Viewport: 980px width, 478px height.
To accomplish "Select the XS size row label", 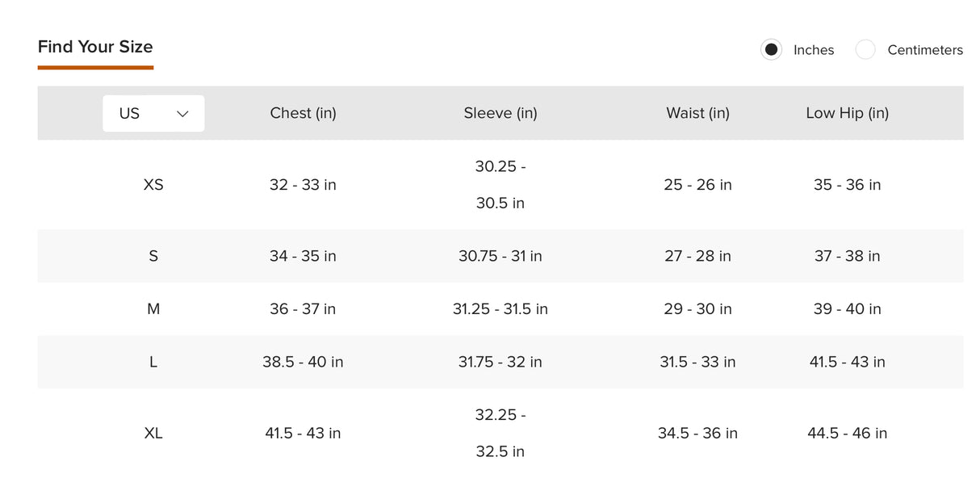I will [153, 185].
